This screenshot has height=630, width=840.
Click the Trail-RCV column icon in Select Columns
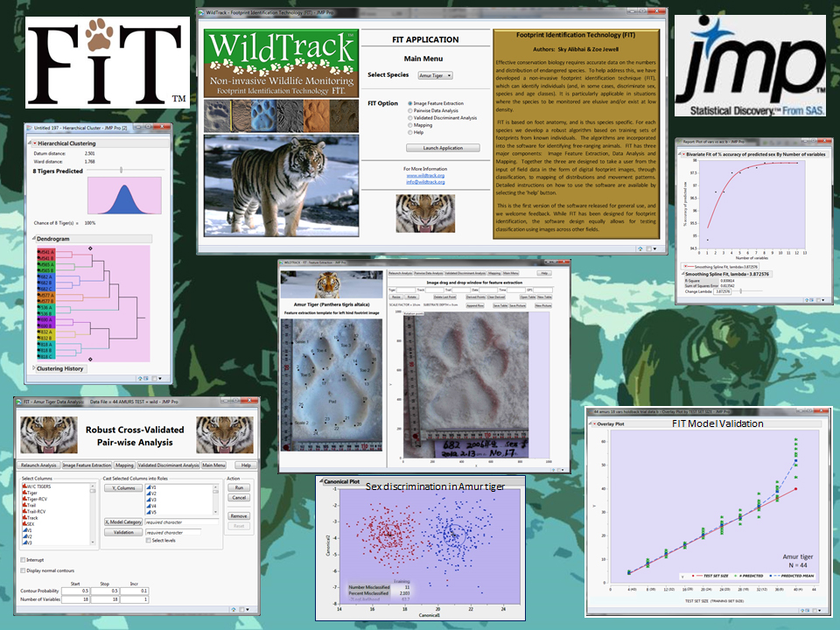point(24,512)
